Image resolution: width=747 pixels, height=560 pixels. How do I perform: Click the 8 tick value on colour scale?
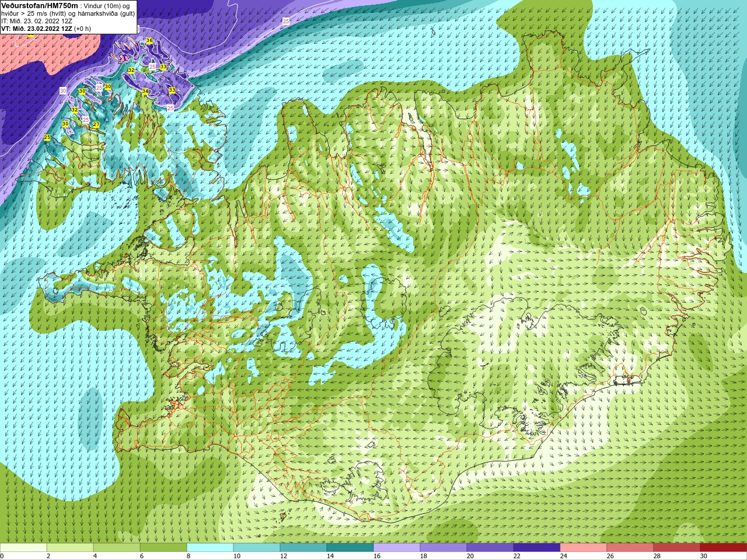coord(189,556)
